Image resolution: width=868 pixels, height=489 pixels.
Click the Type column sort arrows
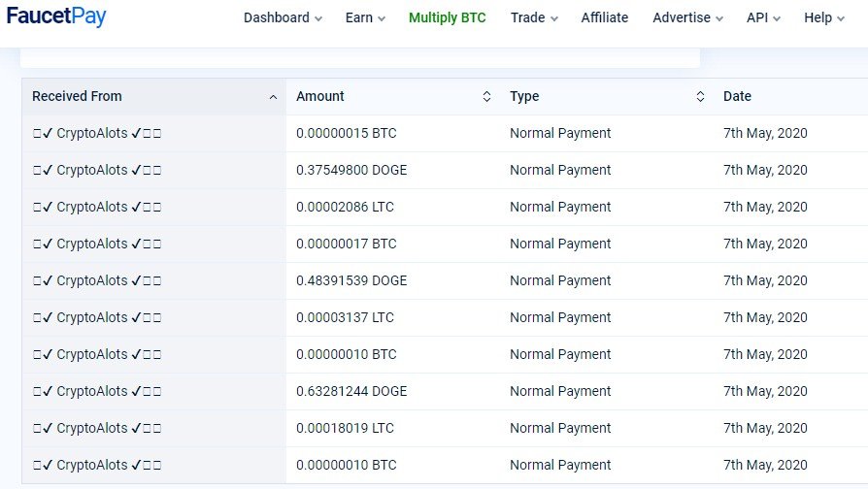(700, 96)
